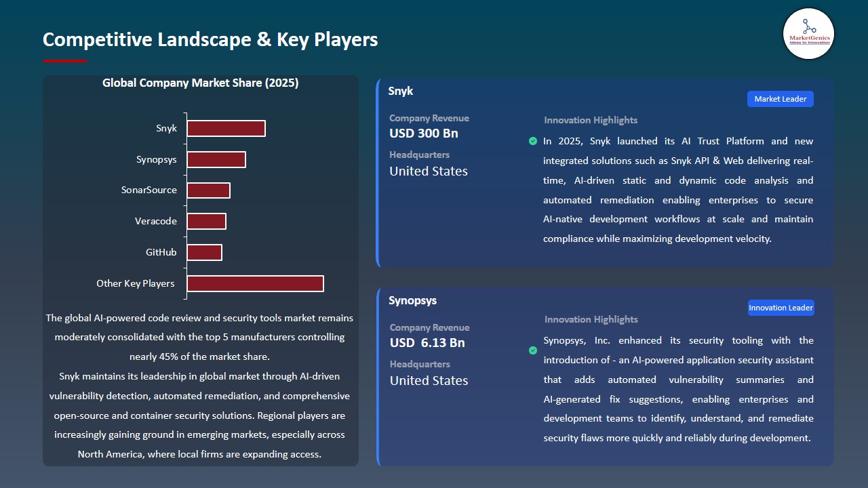Select the Innovation Highlights heading in Snyk card
Viewport: 868px width, 488px height.
tap(591, 120)
